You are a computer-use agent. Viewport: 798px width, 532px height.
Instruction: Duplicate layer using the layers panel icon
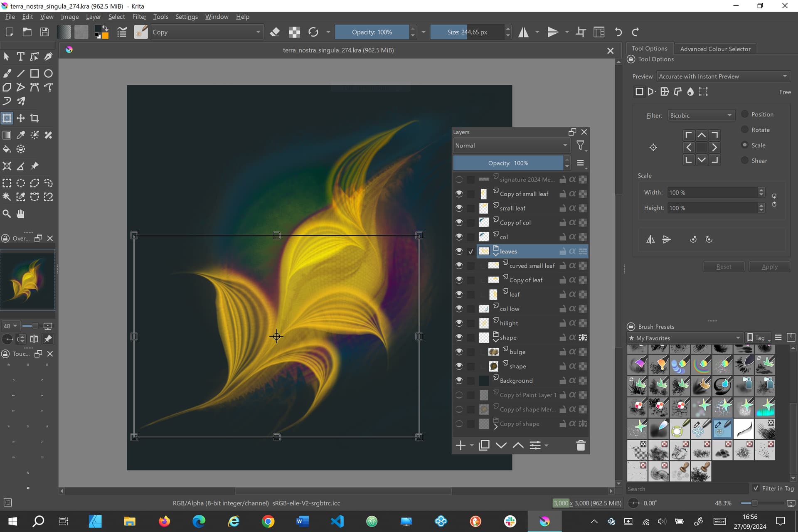coord(484,446)
